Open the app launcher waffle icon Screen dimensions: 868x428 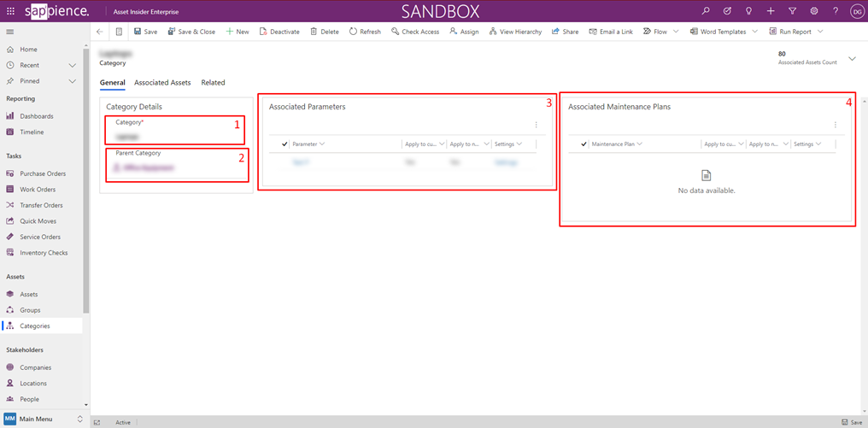pyautogui.click(x=10, y=11)
